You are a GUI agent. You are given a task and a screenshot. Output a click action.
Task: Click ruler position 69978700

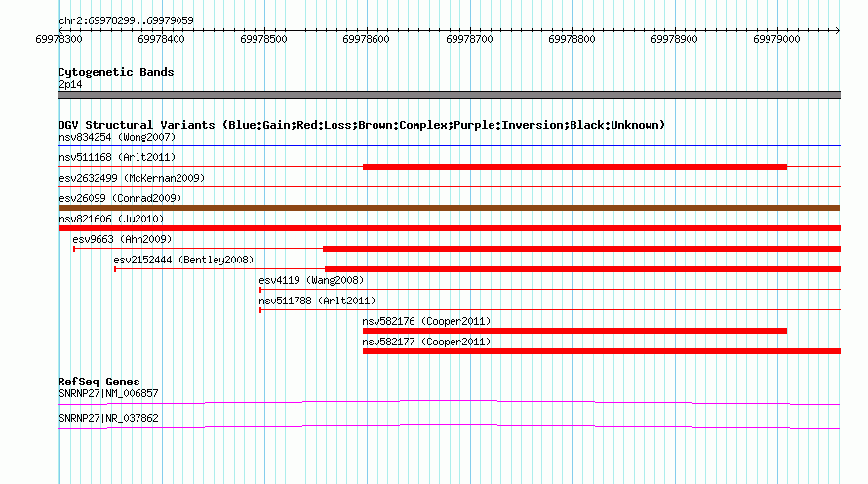pyautogui.click(x=469, y=39)
